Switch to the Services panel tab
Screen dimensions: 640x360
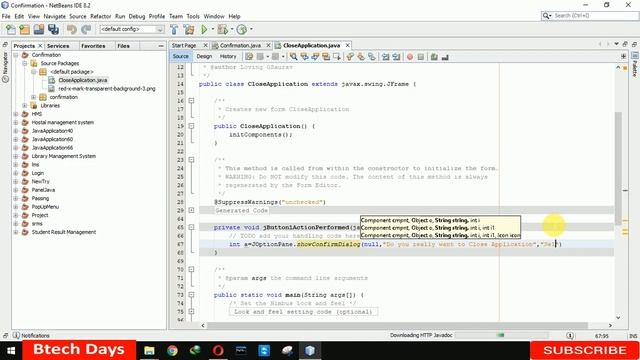point(58,46)
